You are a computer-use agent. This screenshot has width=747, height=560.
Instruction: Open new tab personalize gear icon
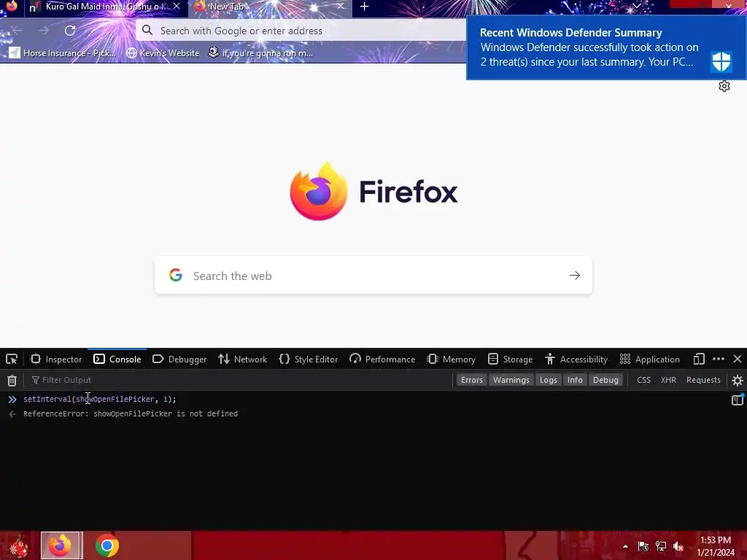coord(724,86)
